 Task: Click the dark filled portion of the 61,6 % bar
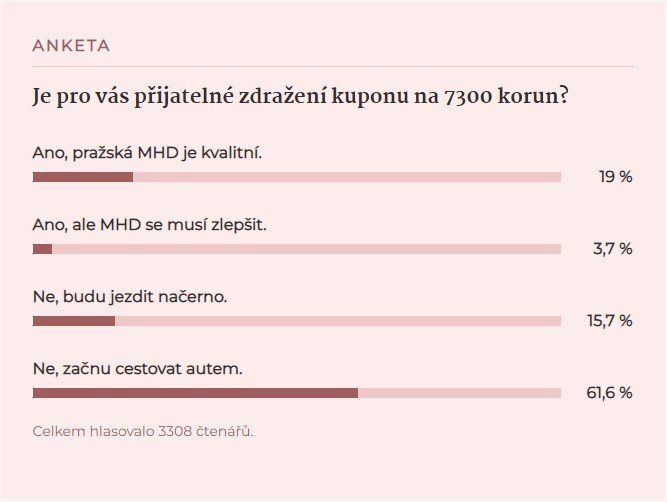point(195,393)
